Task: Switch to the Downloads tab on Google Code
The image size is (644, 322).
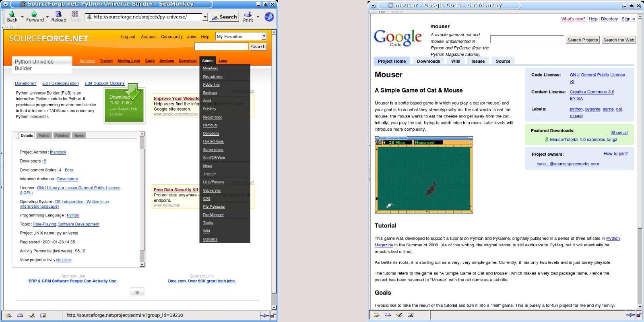Action: point(428,61)
